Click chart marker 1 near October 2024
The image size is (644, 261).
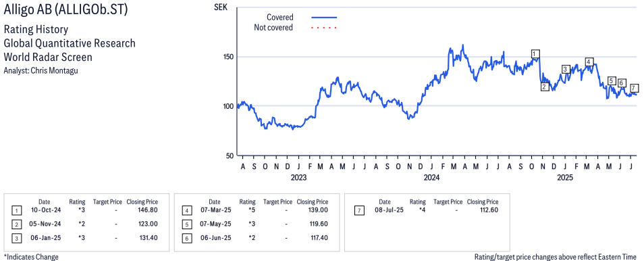[x=535, y=54]
